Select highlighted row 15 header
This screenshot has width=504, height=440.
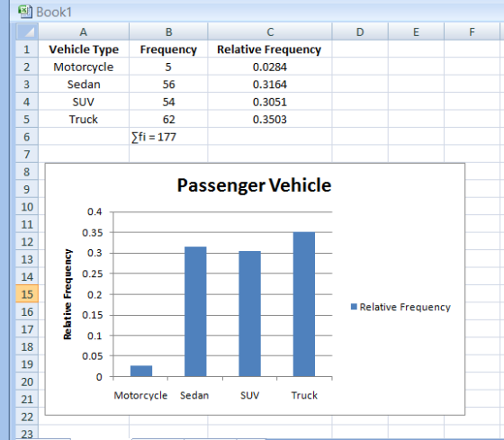(27, 293)
